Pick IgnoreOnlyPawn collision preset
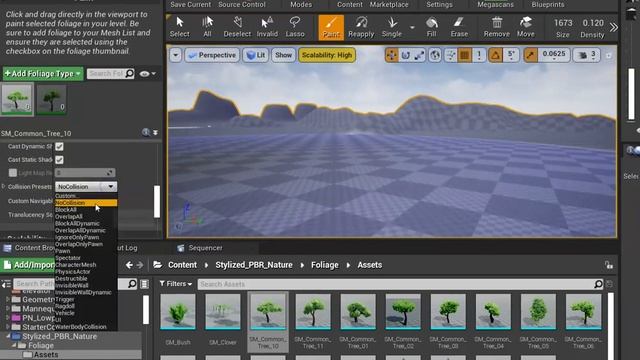Screen dimensions: 640x360 pos(77,237)
